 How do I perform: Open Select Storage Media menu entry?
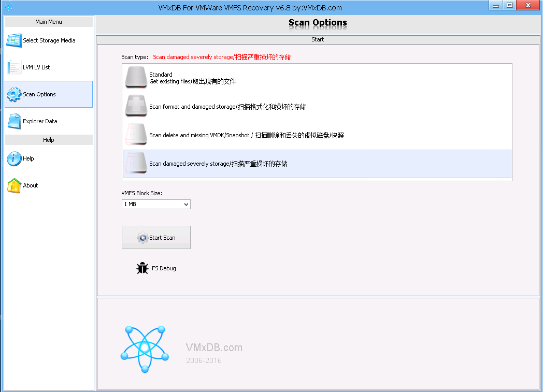49,40
